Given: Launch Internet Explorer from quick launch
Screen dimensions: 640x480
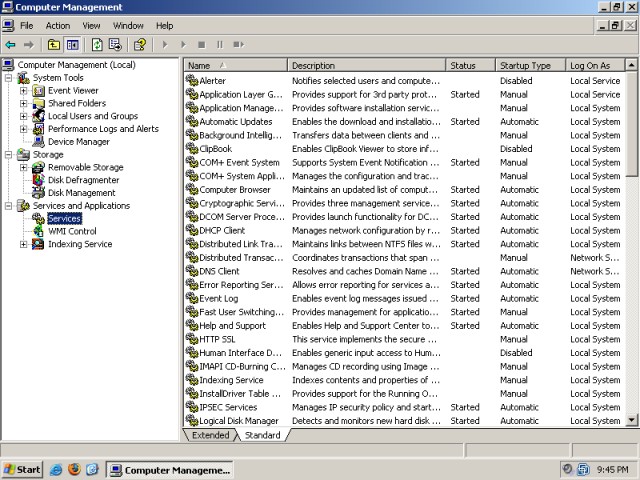Looking at the screenshot, I should 56,470.
